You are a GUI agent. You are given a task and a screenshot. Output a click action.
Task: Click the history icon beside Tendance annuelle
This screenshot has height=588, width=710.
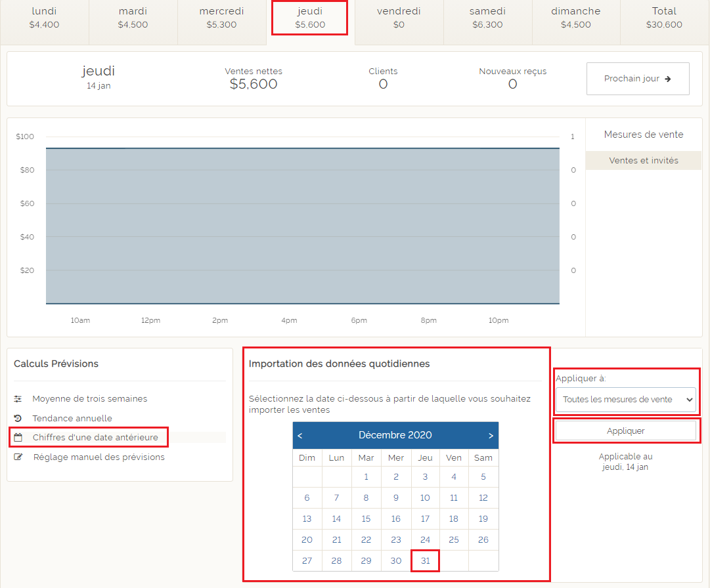point(18,418)
